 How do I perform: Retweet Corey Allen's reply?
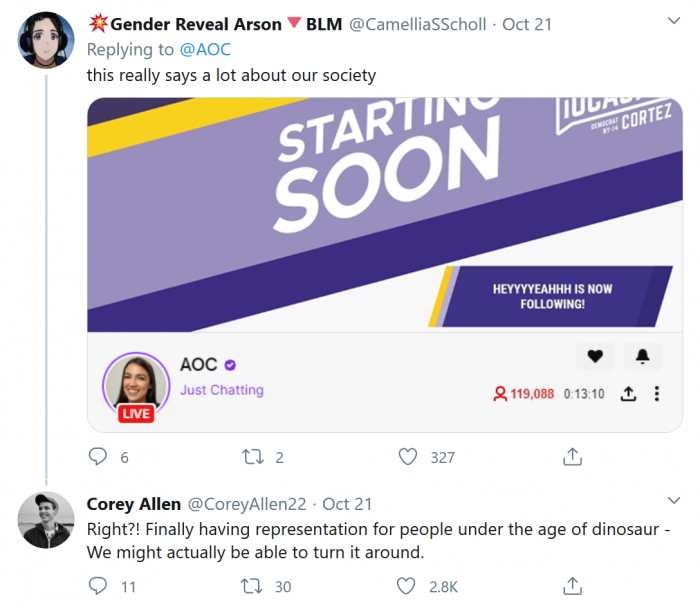(x=252, y=586)
